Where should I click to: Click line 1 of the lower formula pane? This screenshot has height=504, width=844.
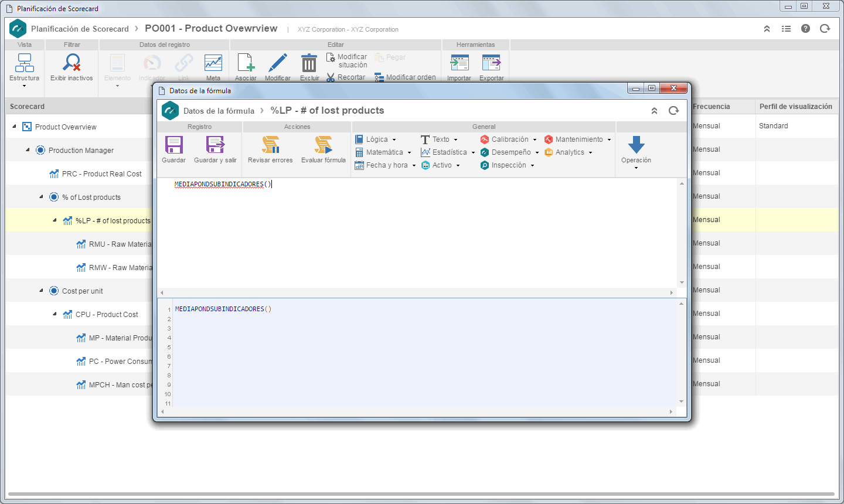click(425, 309)
